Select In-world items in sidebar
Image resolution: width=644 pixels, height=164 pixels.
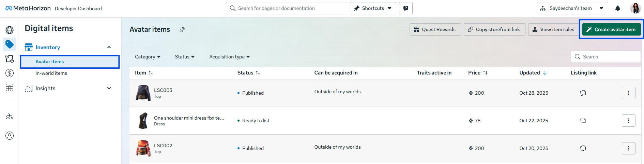[51, 73]
